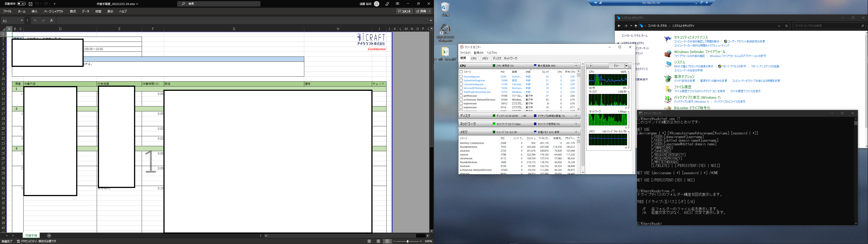Image resolution: width=868 pixels, height=244 pixels.
Task: Tick the SystemSettings.exe checkbox
Action: [461, 81]
